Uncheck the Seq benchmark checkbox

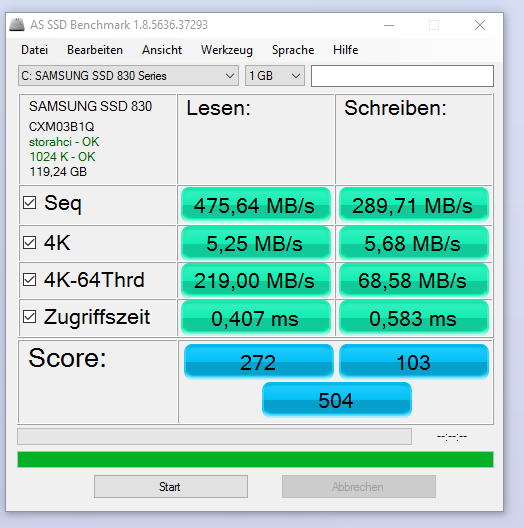(30, 203)
